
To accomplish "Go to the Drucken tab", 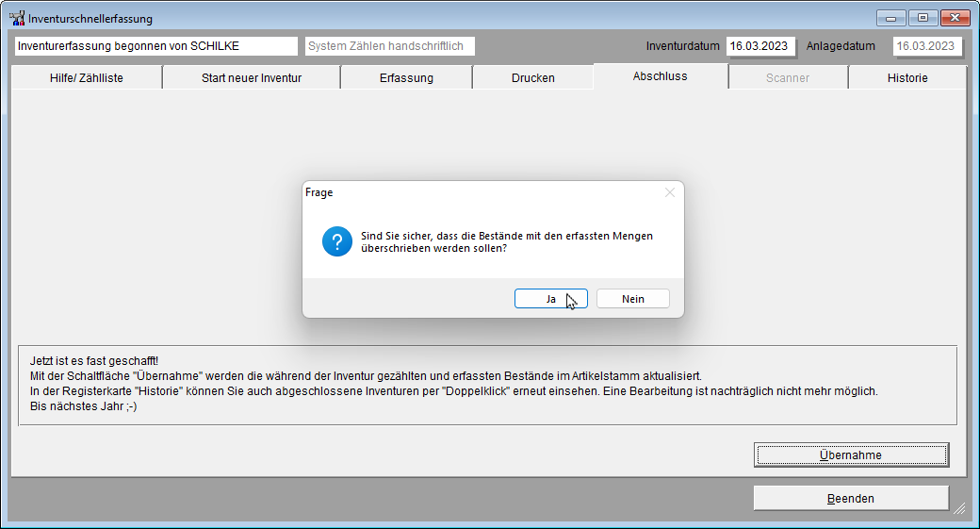I will (x=533, y=77).
